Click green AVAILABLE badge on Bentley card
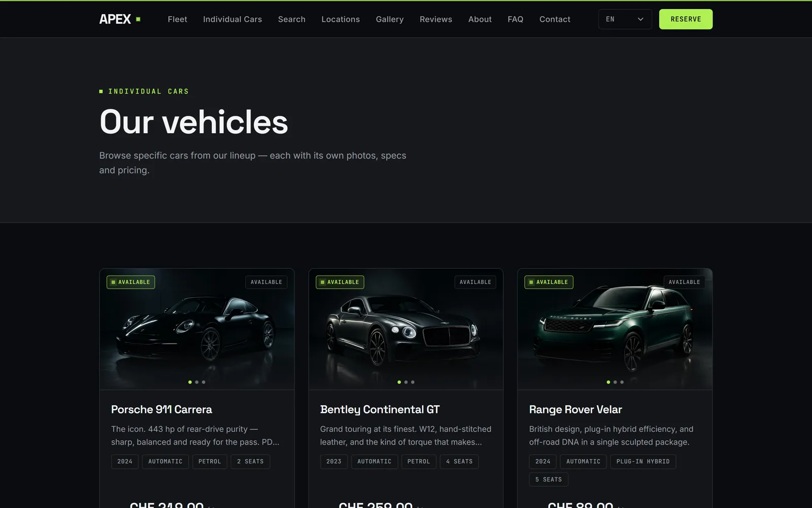812x508 pixels. tap(340, 282)
